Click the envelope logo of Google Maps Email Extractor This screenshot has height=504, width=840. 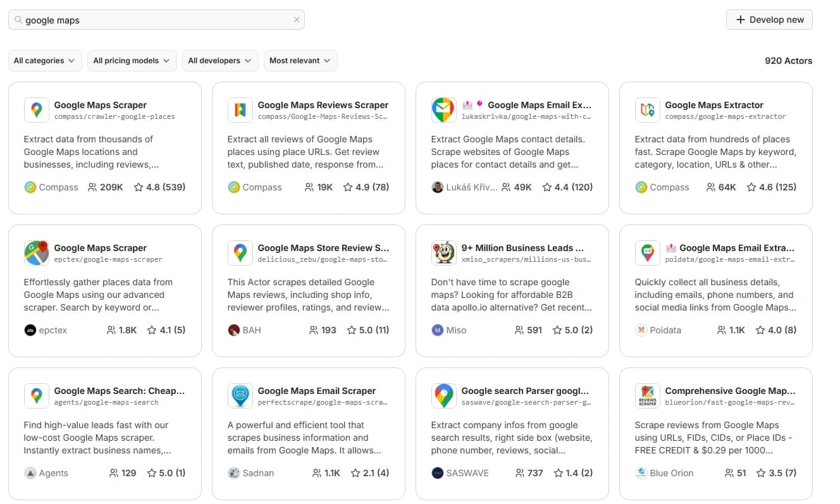click(x=443, y=109)
